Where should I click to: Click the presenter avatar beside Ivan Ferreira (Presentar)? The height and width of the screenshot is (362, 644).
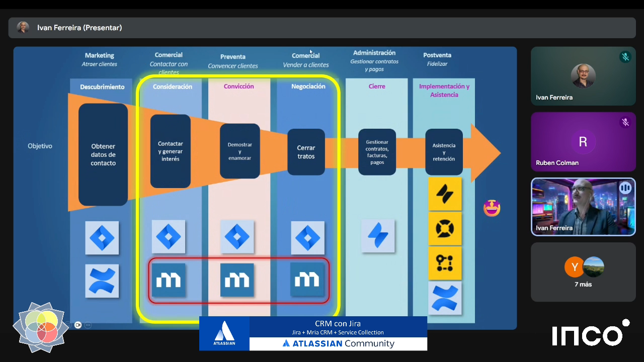pyautogui.click(x=23, y=28)
